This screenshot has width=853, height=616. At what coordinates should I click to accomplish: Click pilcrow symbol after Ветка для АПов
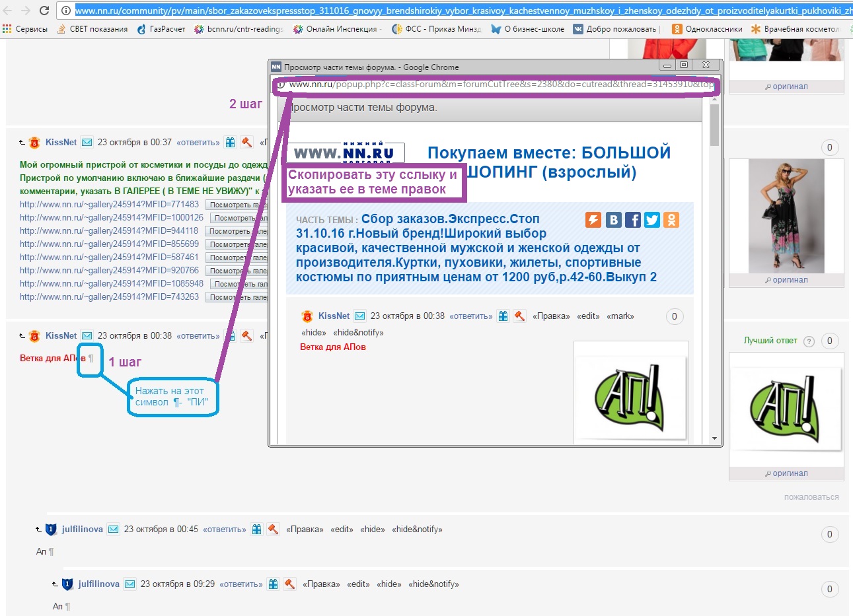pyautogui.click(x=91, y=359)
